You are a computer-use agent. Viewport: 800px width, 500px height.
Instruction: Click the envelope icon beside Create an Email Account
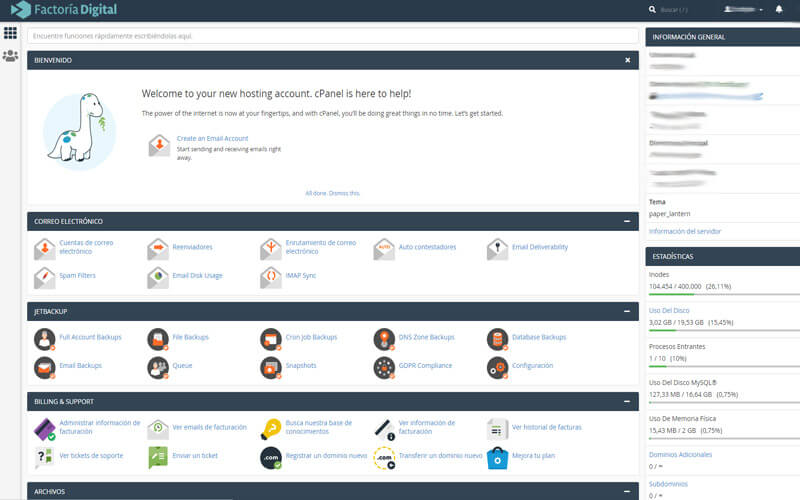click(159, 146)
